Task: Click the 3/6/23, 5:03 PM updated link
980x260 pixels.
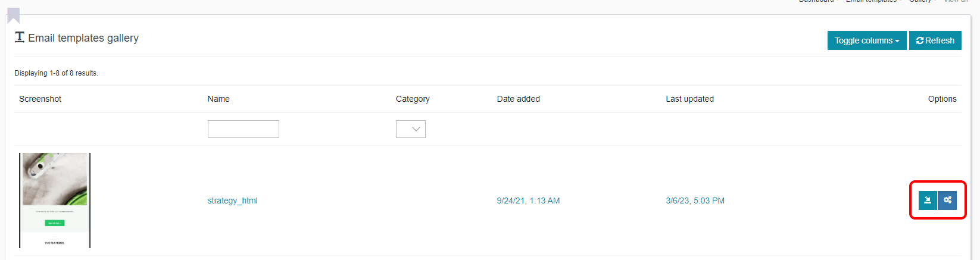Action: [x=695, y=201]
